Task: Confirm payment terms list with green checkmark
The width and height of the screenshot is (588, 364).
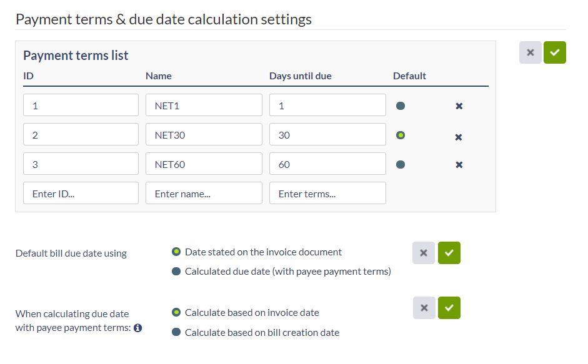Action: [555, 52]
